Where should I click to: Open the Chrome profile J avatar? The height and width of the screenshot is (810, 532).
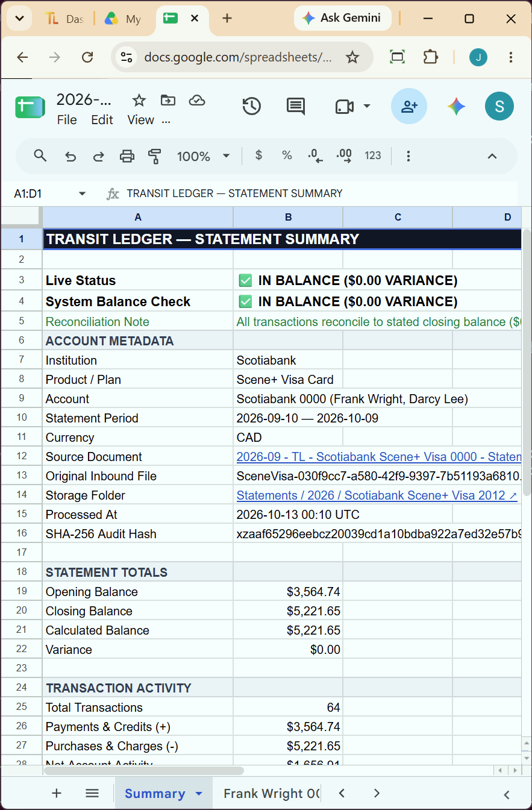coord(478,57)
